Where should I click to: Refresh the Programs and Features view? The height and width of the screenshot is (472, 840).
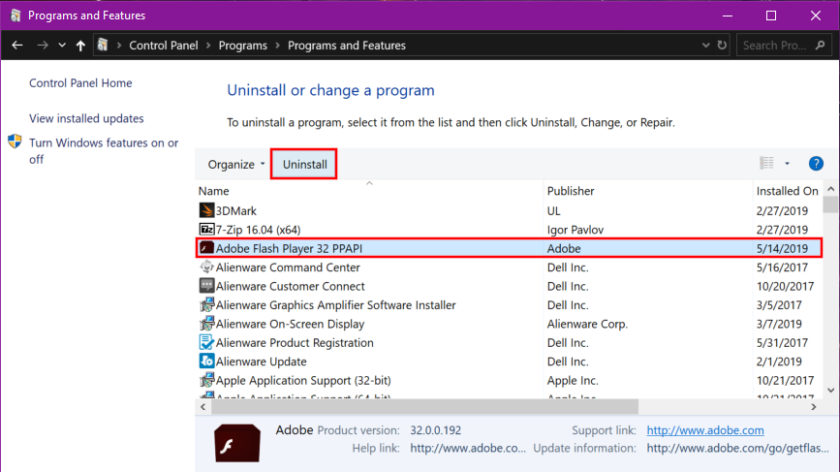click(x=722, y=46)
